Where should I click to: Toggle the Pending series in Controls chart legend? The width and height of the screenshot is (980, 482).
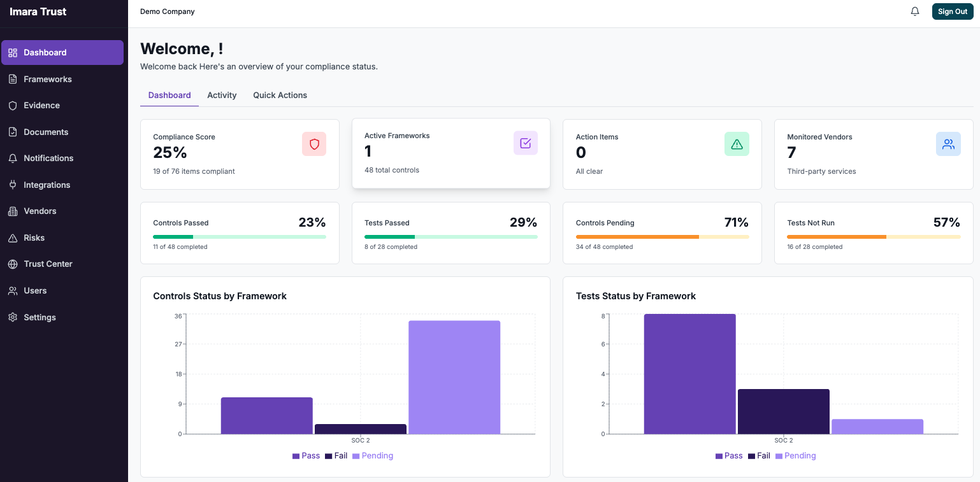[x=373, y=455]
